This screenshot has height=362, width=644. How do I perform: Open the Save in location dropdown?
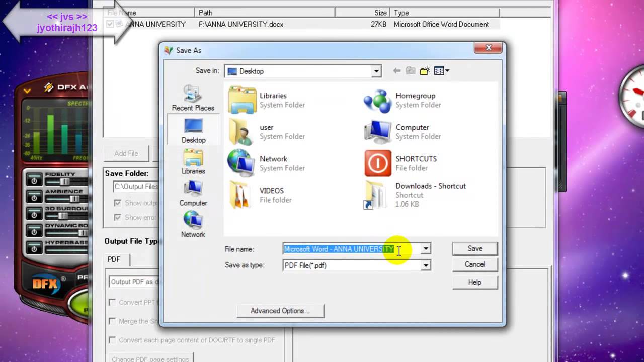pyautogui.click(x=376, y=71)
